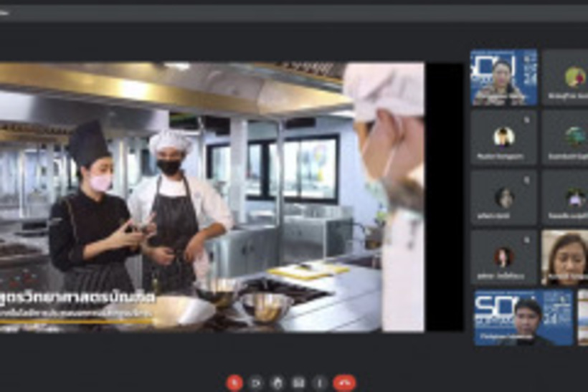Select participant tile with red-dress avatar
This screenshot has height=392, width=588.
tap(503, 257)
